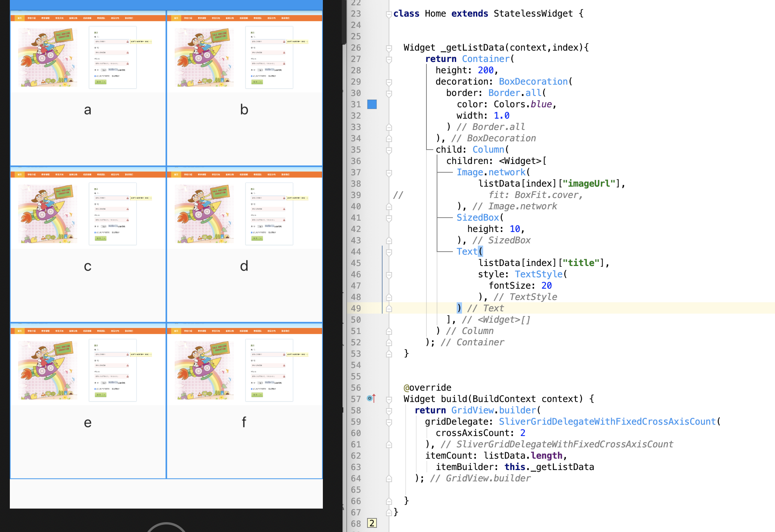Collapse the SizedBox block on line 41
775x532 pixels.
[389, 218]
